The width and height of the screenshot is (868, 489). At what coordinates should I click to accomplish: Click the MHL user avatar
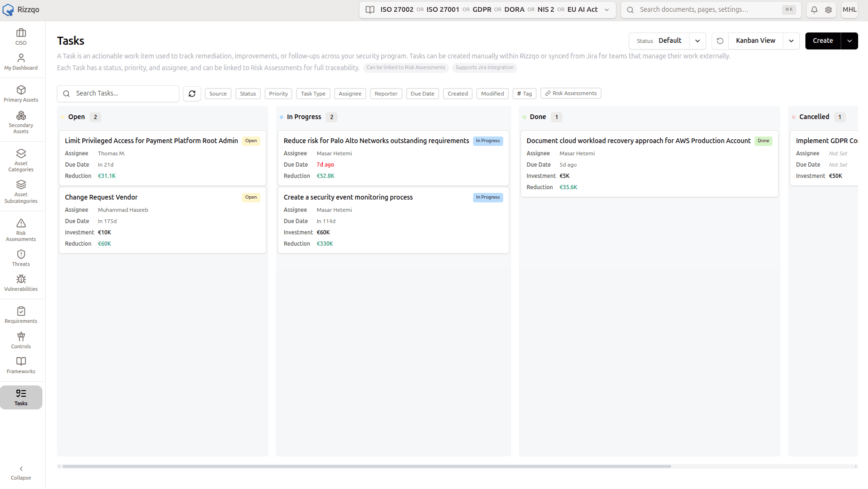[x=850, y=9]
